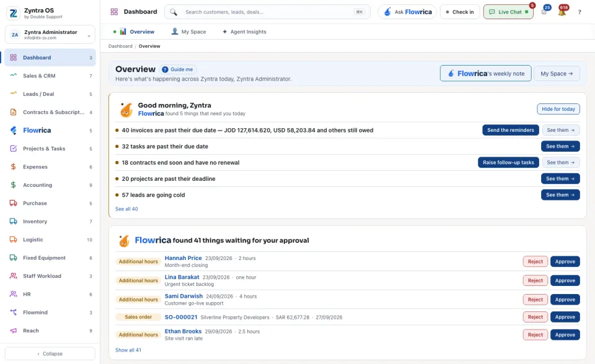Viewport: 595px width, 364px height.
Task: Click the Inventory truck icon
Action: [13, 222]
